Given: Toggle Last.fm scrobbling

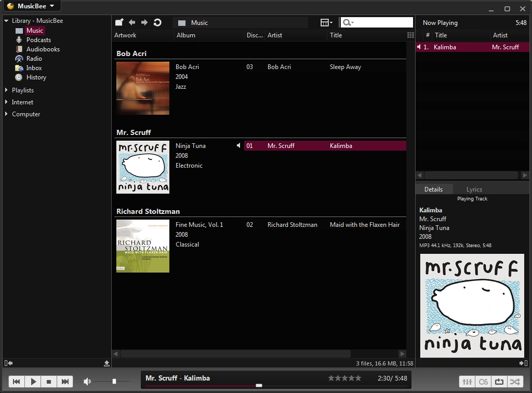Looking at the screenshot, I should click(x=483, y=381).
